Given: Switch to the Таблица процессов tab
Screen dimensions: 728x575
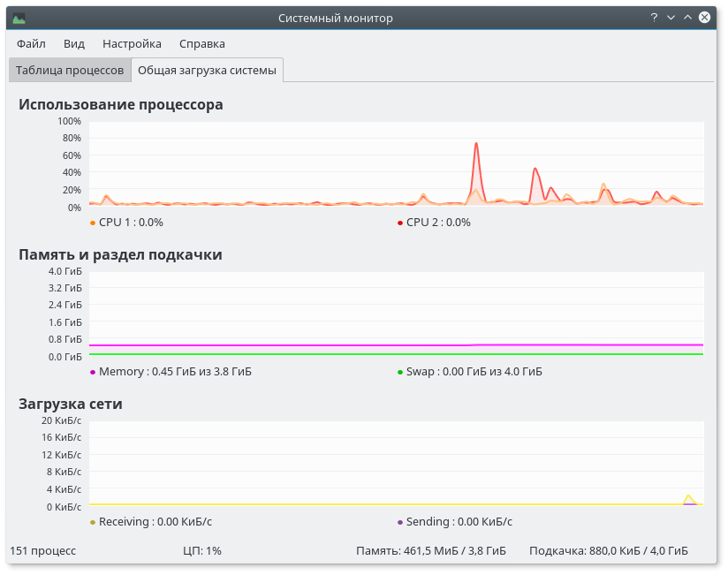Looking at the screenshot, I should (x=70, y=71).
